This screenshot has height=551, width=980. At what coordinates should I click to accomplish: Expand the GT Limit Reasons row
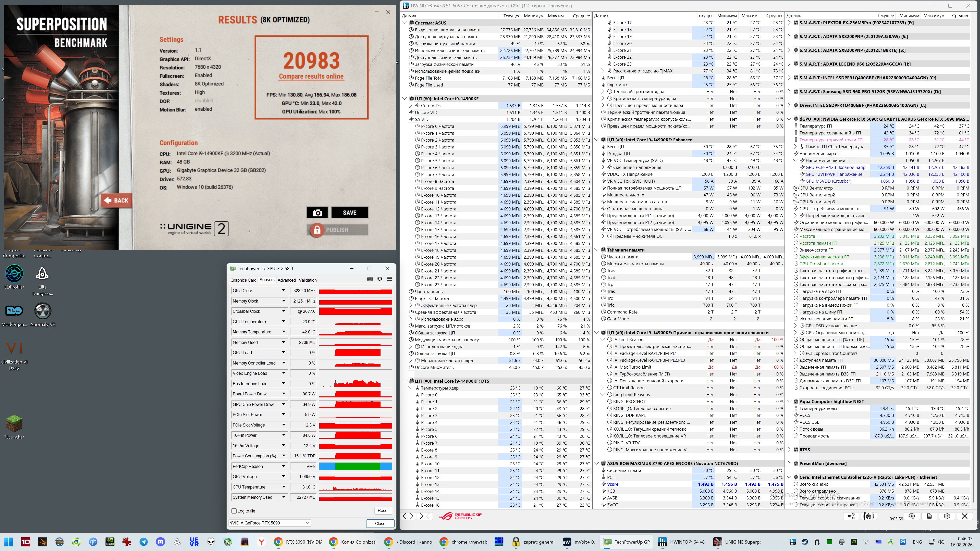(603, 387)
